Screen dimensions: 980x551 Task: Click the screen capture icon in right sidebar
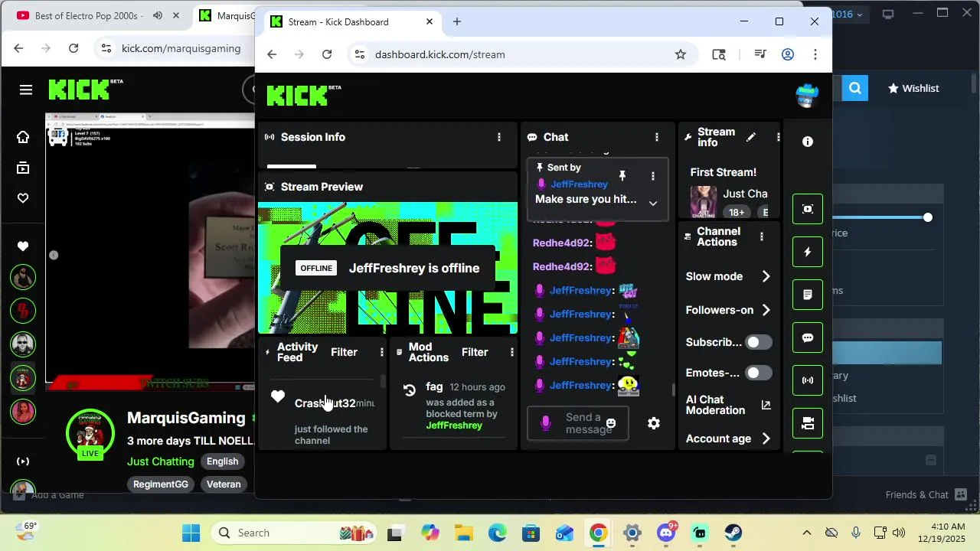tap(808, 209)
